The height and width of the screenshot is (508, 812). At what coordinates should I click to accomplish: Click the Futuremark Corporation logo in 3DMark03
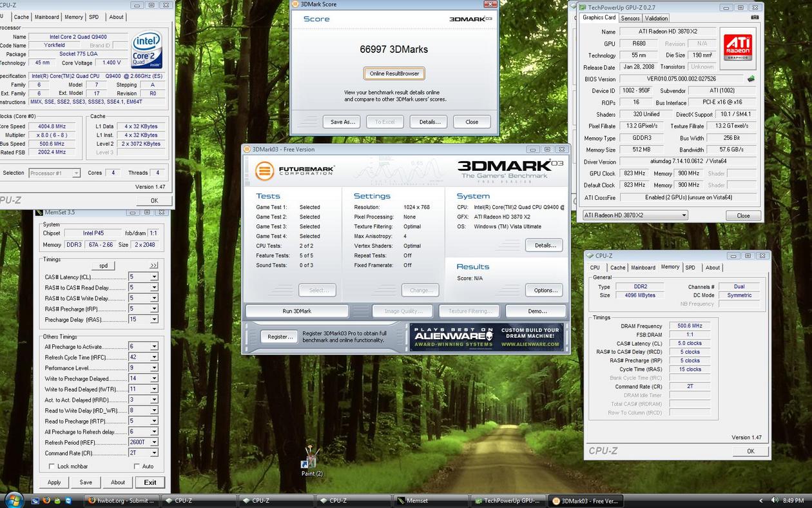point(295,171)
